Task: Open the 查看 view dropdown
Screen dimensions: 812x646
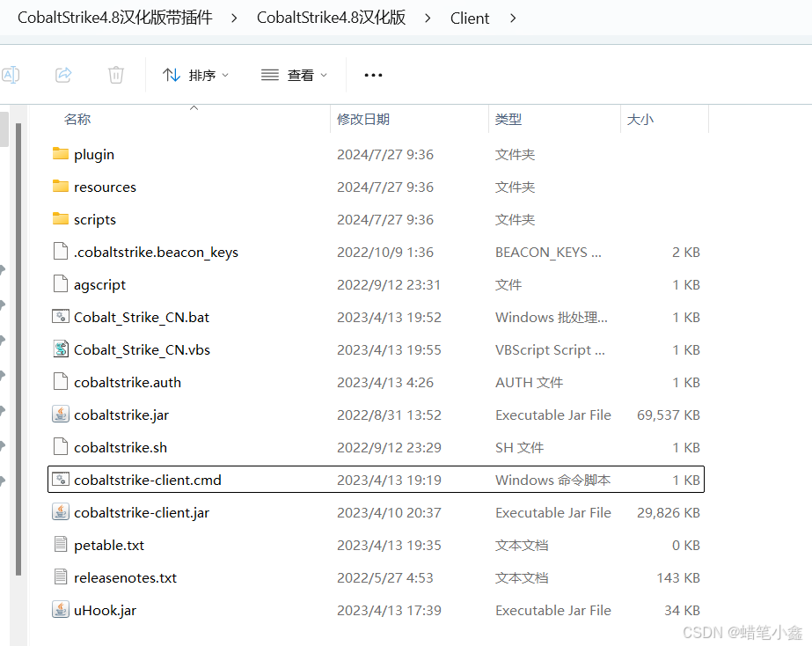Action: tap(294, 76)
